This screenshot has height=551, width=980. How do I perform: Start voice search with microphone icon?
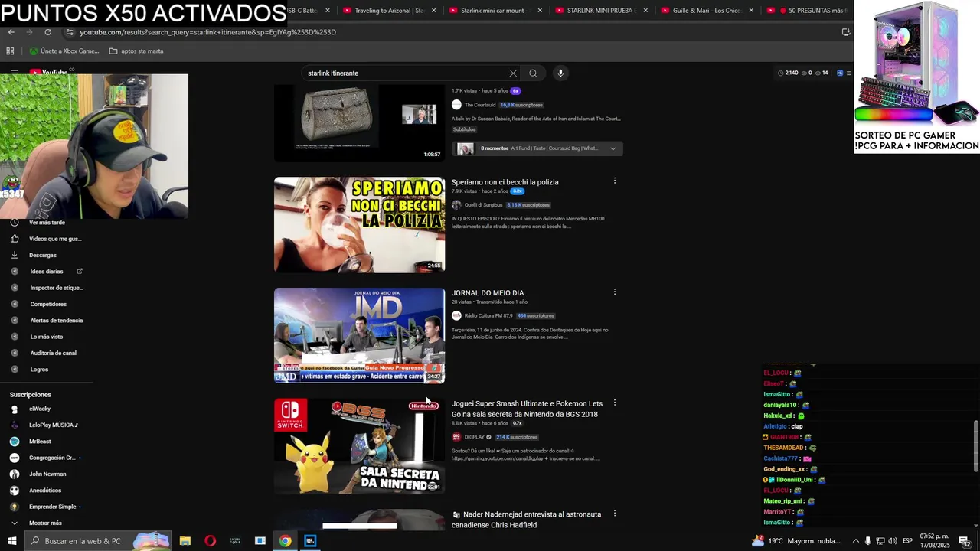click(560, 73)
